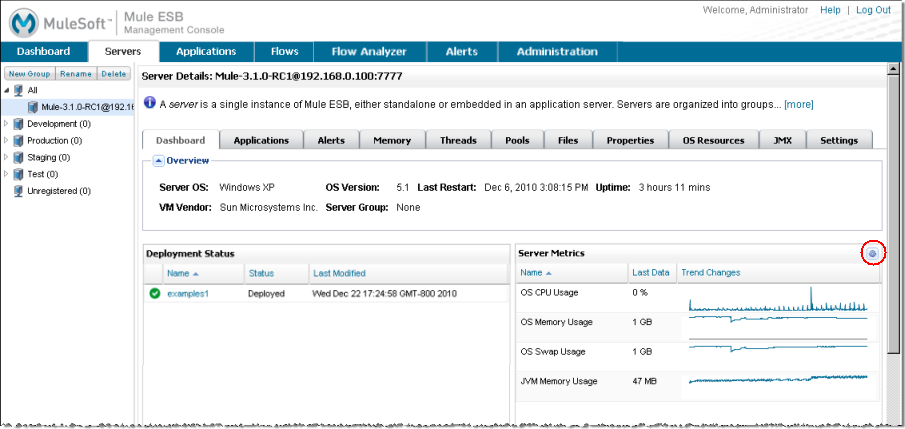Select the Mule-3.1.0-RC1 server icon in tree
The width and height of the screenshot is (905, 429).
click(33, 107)
